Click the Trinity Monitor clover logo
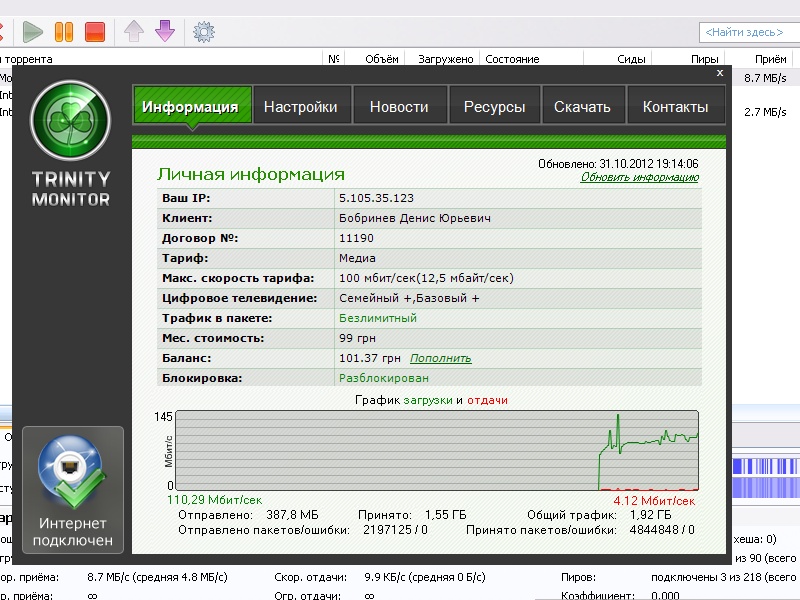Image resolution: width=800 pixels, height=600 pixels. (70, 120)
